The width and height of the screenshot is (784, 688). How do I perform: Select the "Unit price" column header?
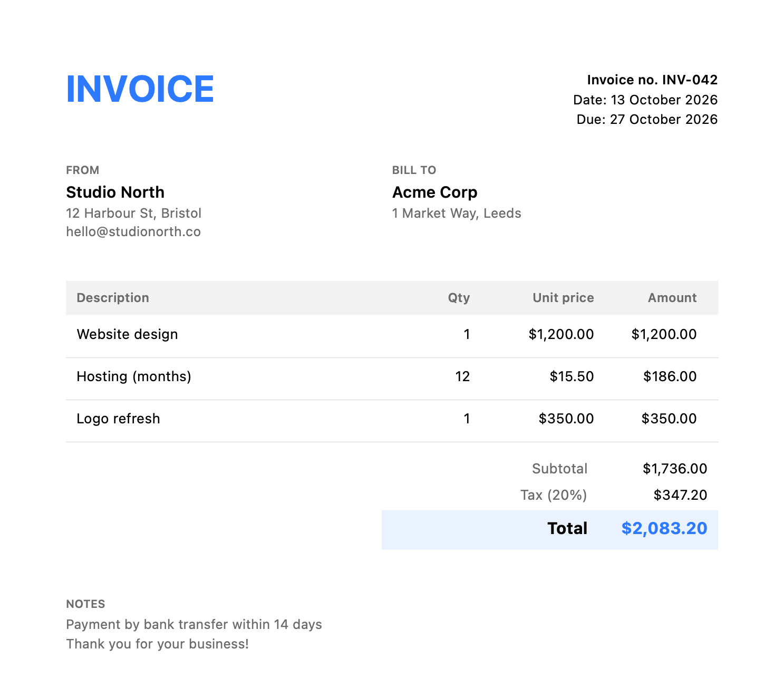pos(563,297)
